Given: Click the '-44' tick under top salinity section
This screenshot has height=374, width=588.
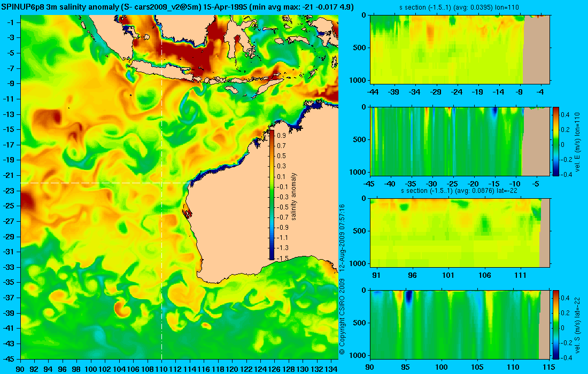Looking at the screenshot, I should click(373, 92).
